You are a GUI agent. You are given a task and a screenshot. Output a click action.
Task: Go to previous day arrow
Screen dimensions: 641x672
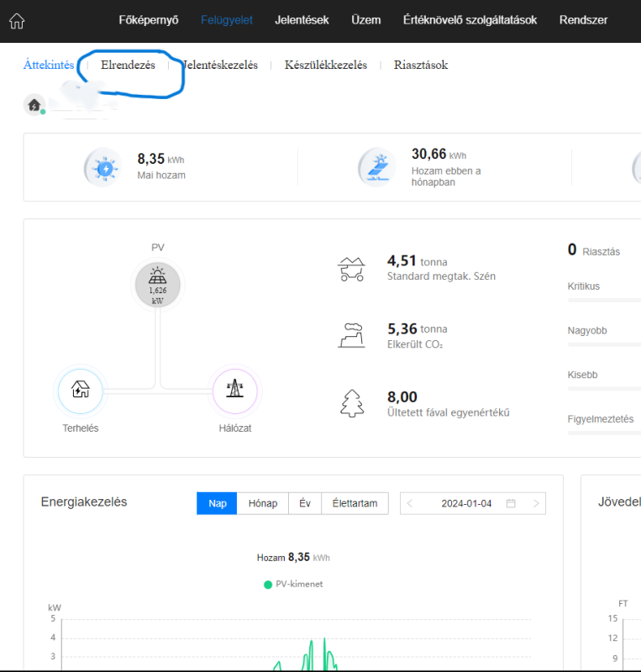pyautogui.click(x=409, y=503)
